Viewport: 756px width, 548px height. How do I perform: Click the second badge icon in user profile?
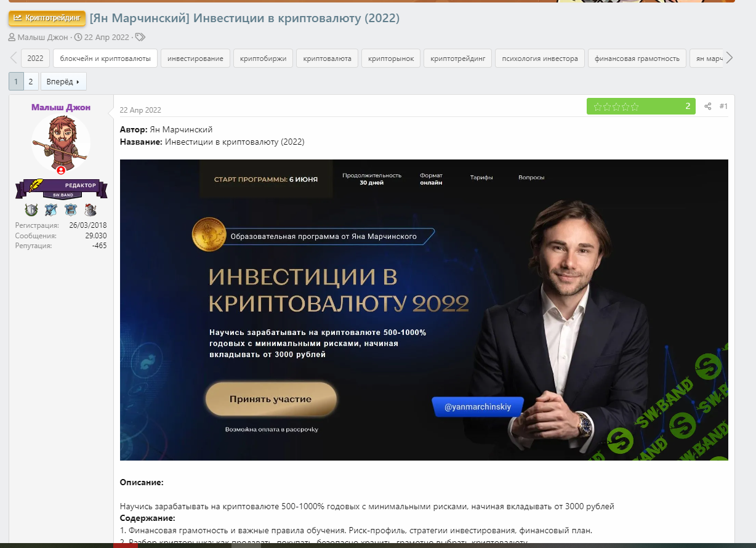(51, 209)
